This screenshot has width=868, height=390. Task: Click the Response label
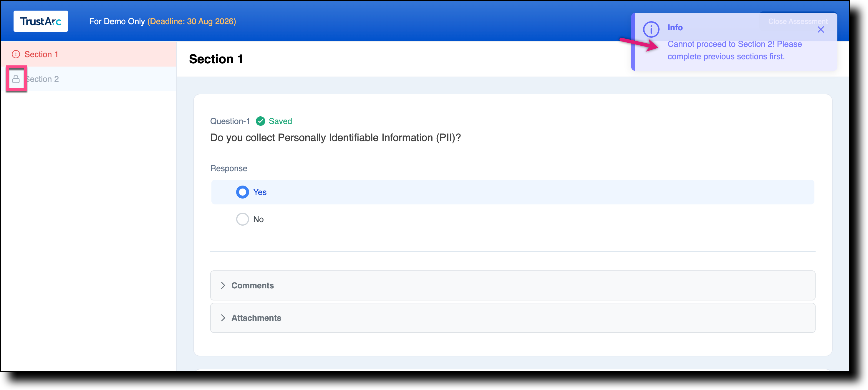pos(228,168)
